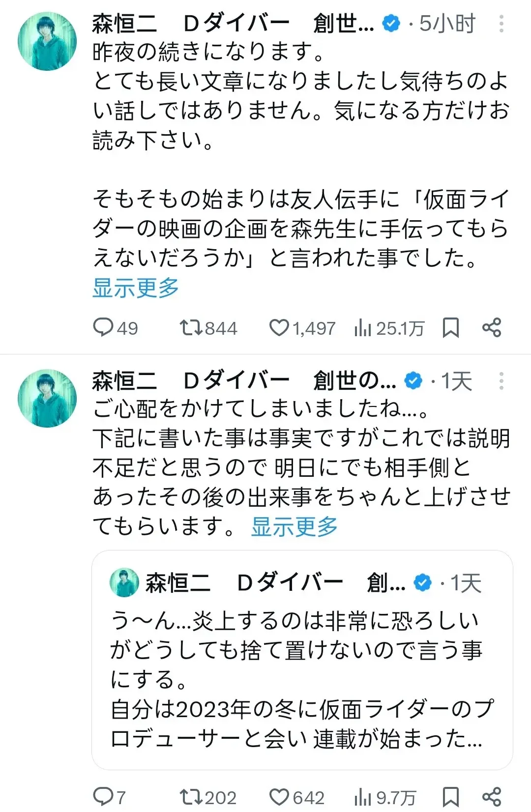
Task: Open author name 森恒二 on first post
Action: (124, 24)
